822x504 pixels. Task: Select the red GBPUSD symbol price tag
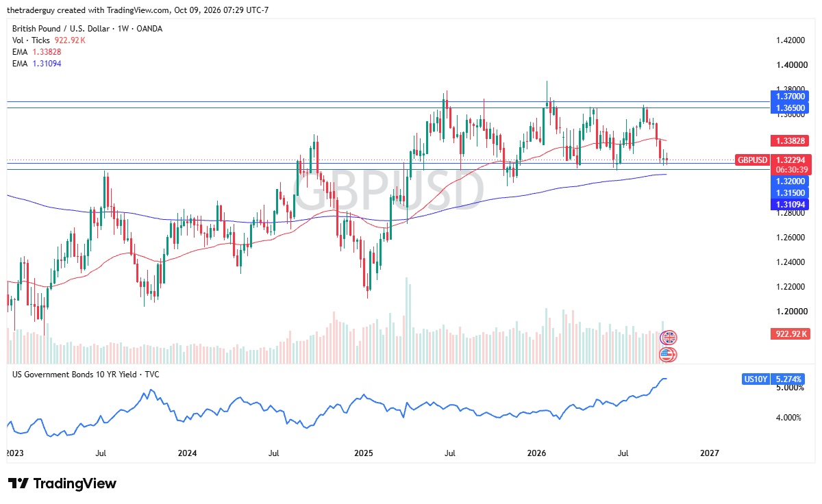(752, 160)
